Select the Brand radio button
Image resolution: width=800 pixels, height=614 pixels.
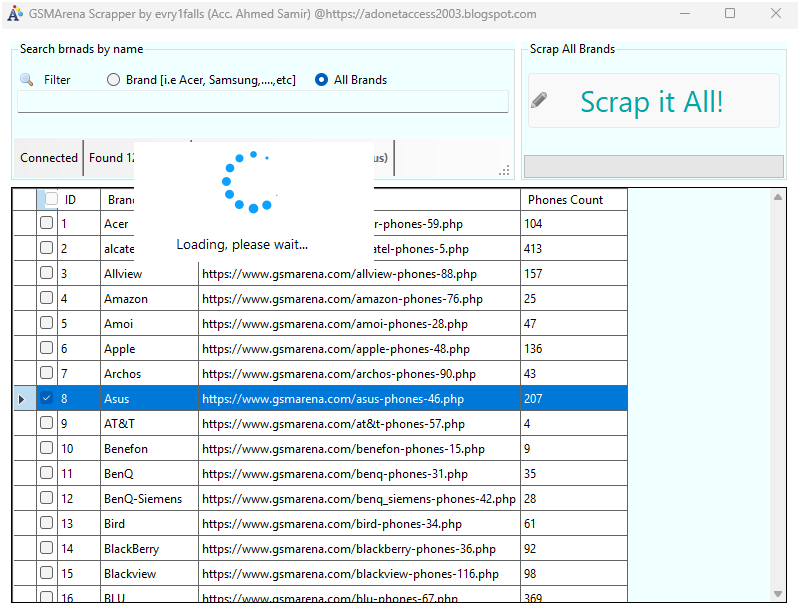[113, 80]
